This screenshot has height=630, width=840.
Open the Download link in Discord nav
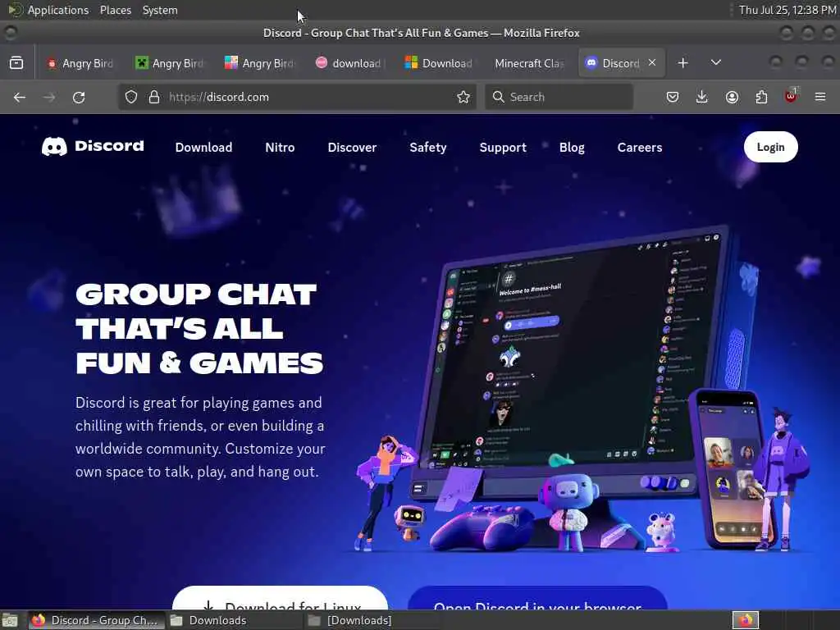coord(203,148)
